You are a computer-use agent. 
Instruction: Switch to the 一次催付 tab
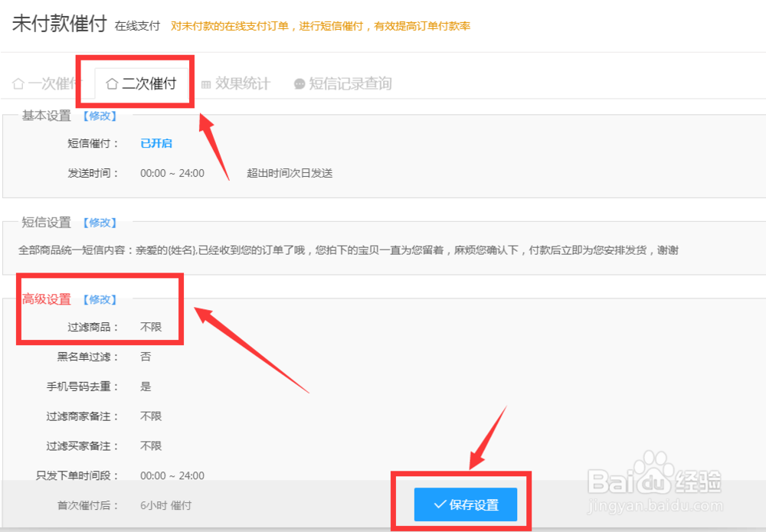point(47,83)
